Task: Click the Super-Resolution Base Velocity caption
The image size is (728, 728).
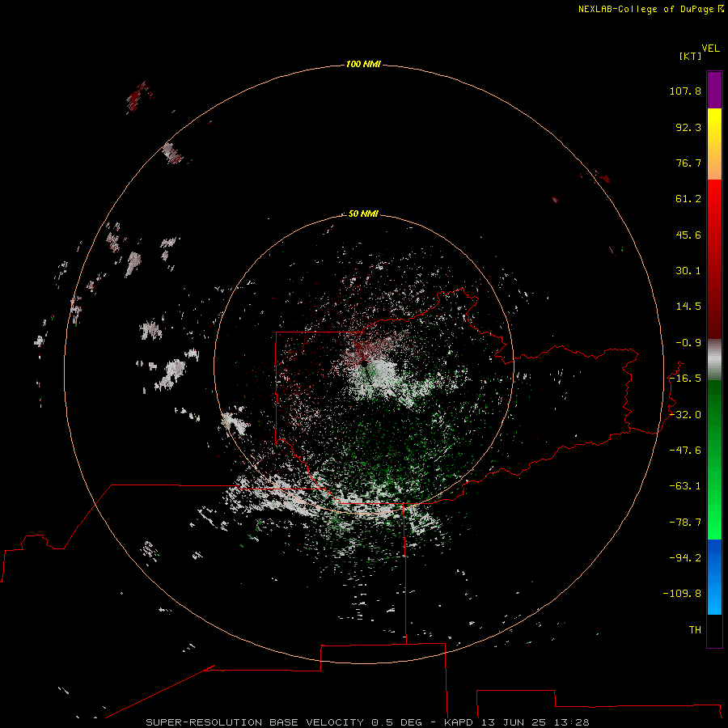Action: coord(367,722)
